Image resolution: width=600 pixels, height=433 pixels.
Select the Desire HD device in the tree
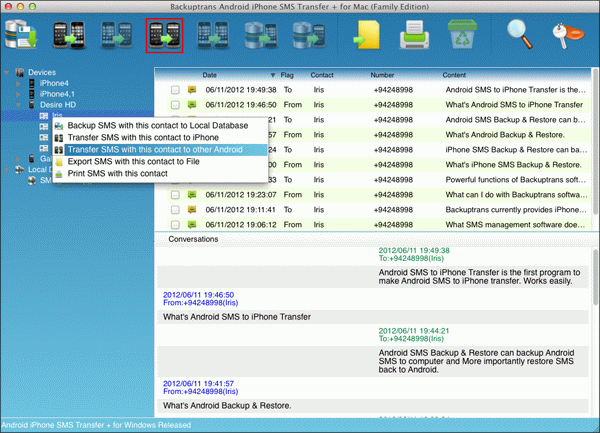pyautogui.click(x=58, y=104)
